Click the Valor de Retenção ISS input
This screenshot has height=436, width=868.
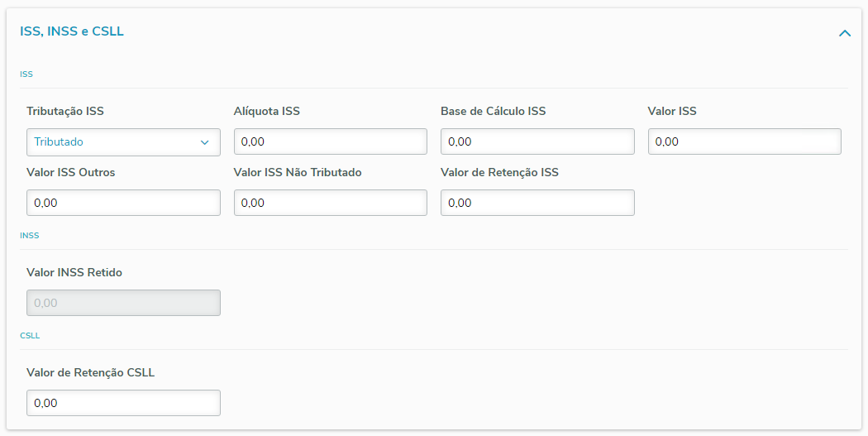click(537, 203)
